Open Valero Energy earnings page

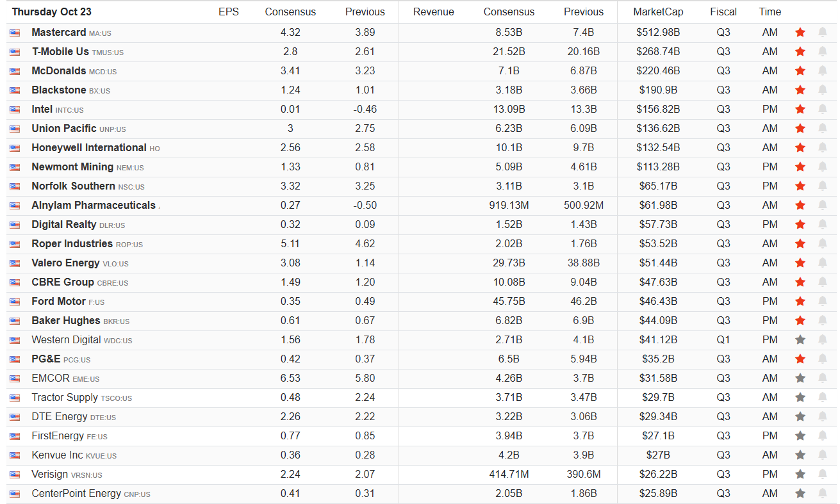[65, 263]
